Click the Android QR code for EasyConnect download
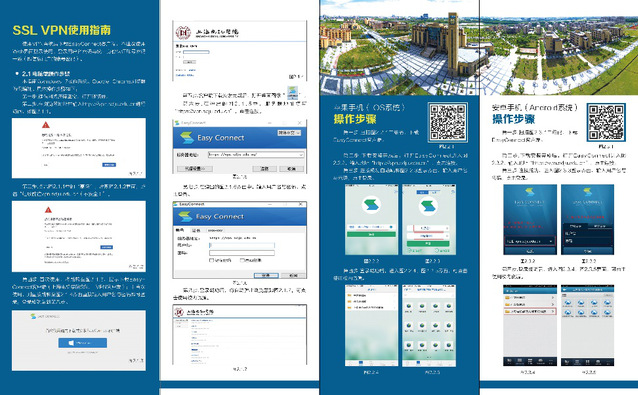This screenshot has height=395, width=638. tap(606, 122)
